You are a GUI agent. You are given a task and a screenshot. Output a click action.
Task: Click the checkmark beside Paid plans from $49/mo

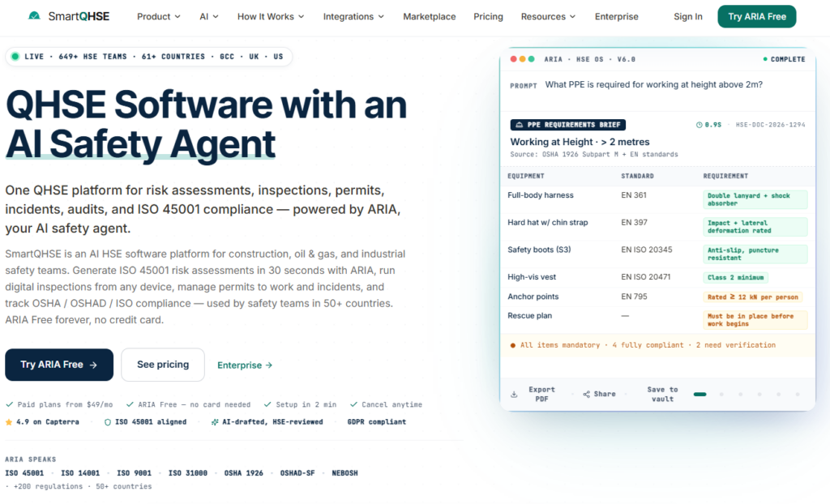tap(10, 404)
